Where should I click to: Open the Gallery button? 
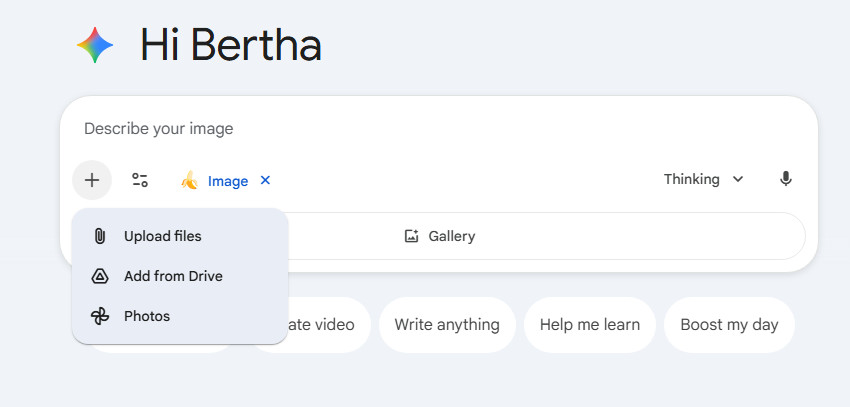pyautogui.click(x=440, y=236)
